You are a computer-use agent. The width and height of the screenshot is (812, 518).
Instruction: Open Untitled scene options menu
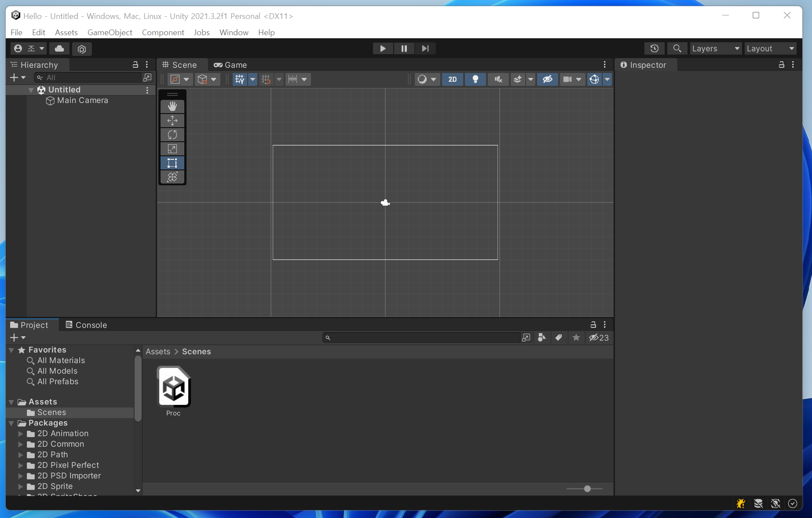pyautogui.click(x=147, y=90)
